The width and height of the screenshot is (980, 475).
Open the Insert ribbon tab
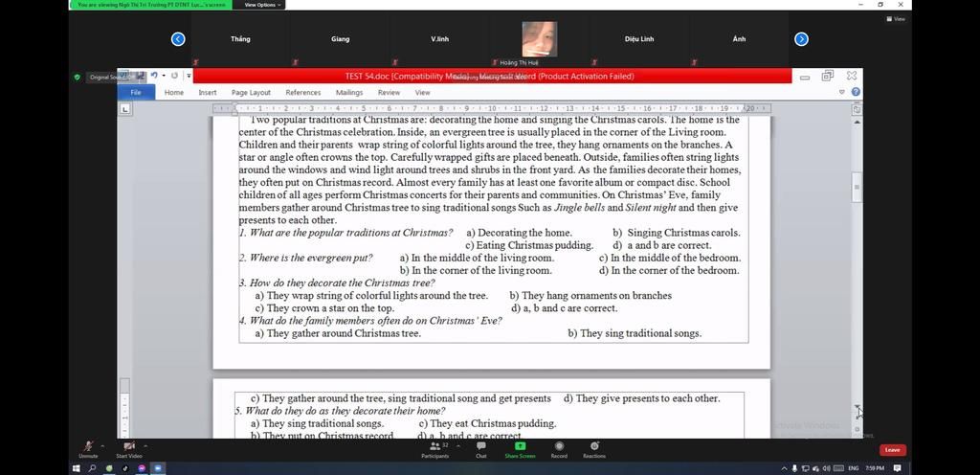point(208,93)
